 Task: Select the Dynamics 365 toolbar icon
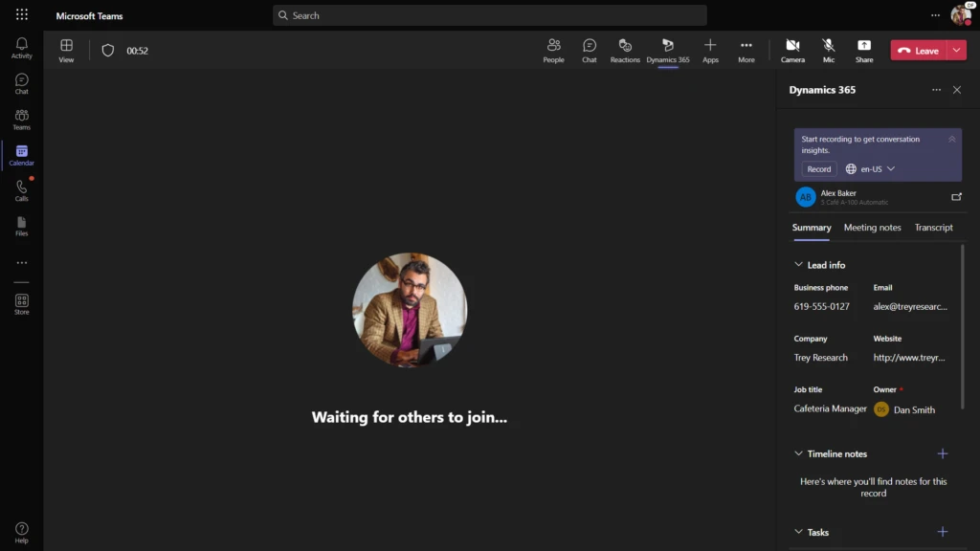pos(668,50)
